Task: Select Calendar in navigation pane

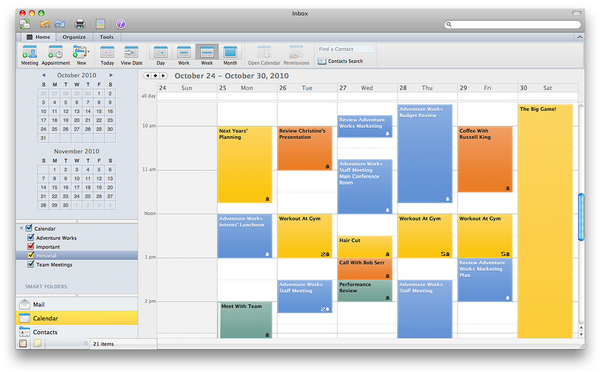Action: tap(77, 318)
